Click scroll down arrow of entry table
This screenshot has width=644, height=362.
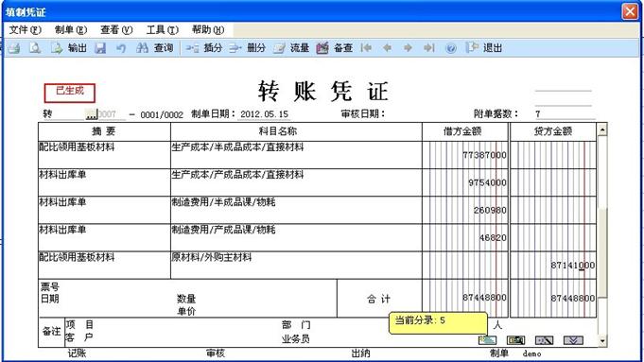pyautogui.click(x=602, y=340)
